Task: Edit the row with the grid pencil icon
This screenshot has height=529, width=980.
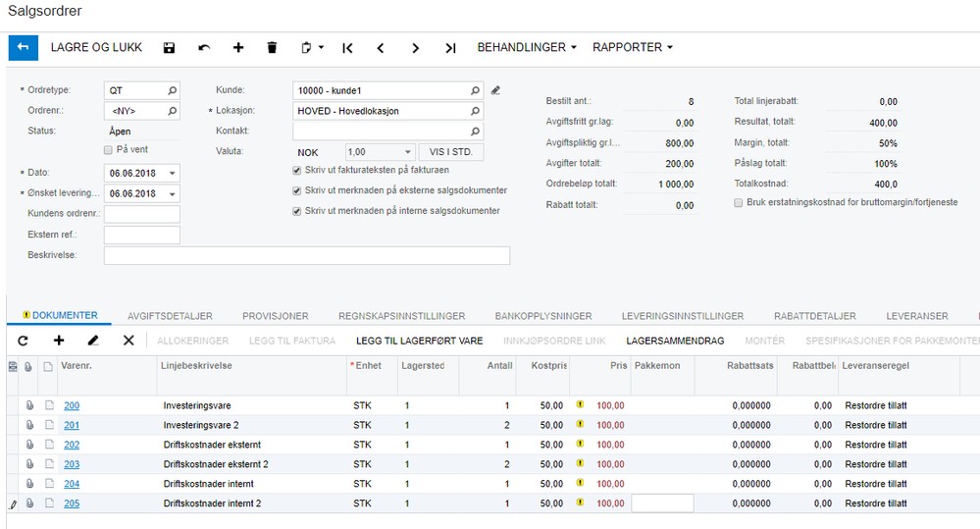Action: click(93, 341)
